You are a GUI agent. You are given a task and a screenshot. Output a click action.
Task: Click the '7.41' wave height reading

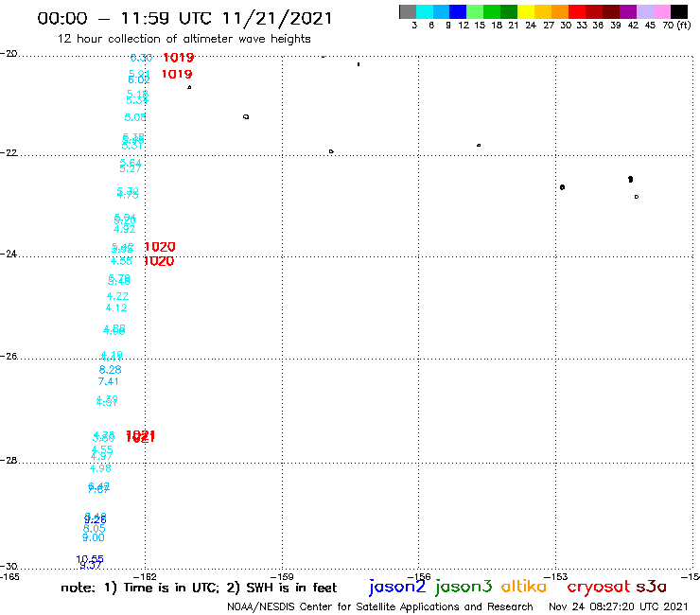(109, 381)
